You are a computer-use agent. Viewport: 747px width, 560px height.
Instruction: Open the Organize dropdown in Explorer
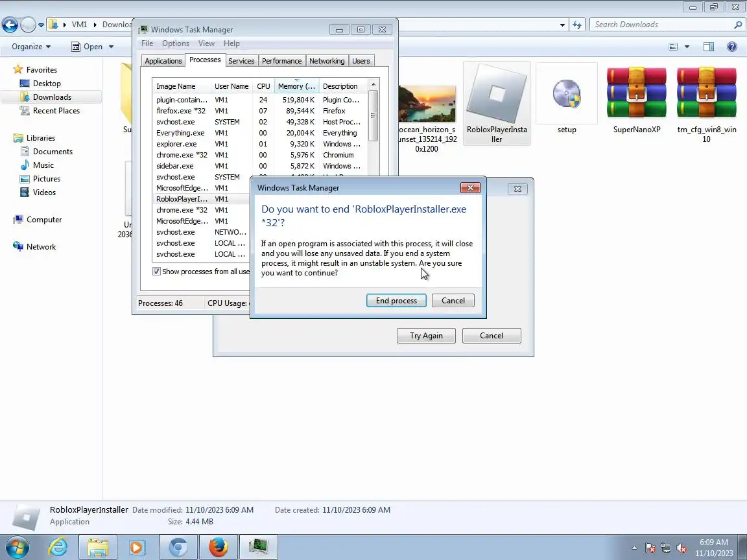tap(31, 47)
